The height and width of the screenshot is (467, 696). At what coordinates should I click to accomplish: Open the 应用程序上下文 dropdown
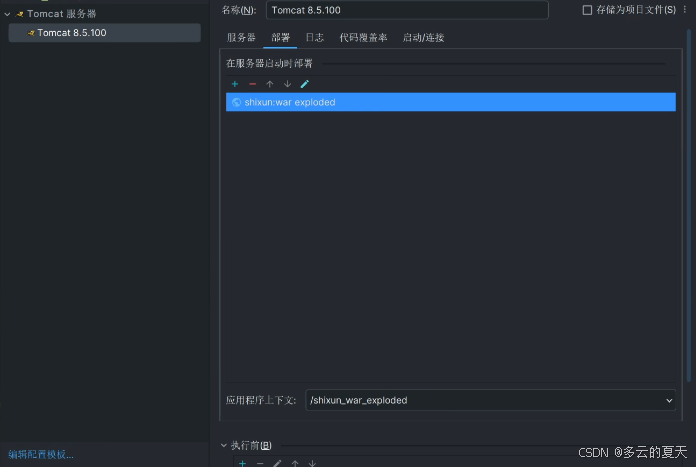[x=669, y=400]
